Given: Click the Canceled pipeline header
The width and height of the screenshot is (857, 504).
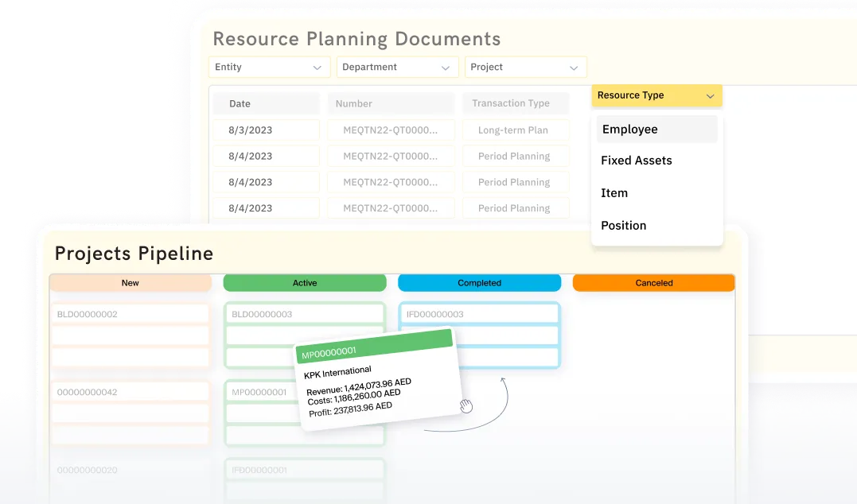Looking at the screenshot, I should click(653, 282).
